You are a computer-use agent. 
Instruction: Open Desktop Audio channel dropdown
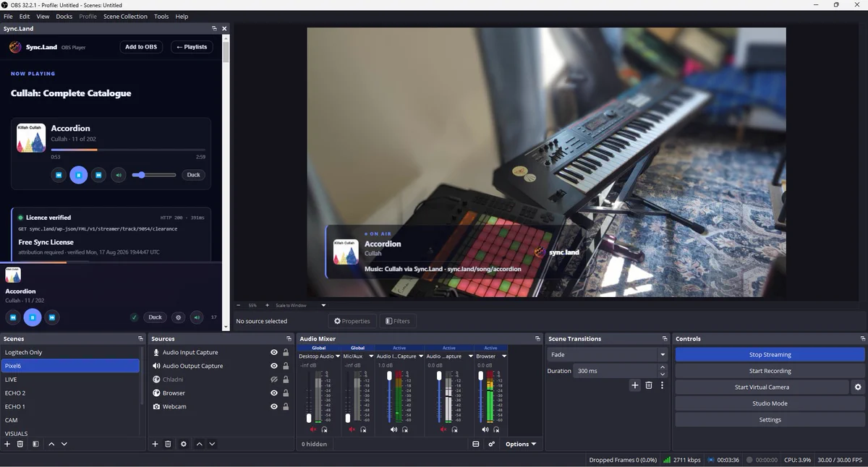click(338, 356)
